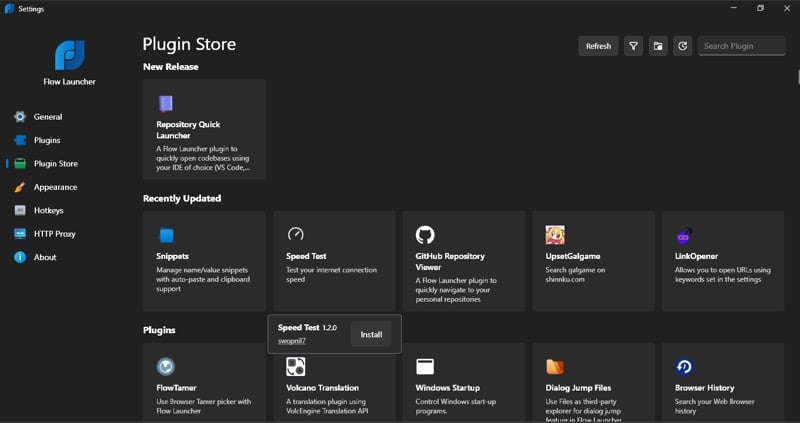Click the check plugin updates clock icon
Image resolution: width=800 pixels, height=423 pixels.
pos(683,46)
